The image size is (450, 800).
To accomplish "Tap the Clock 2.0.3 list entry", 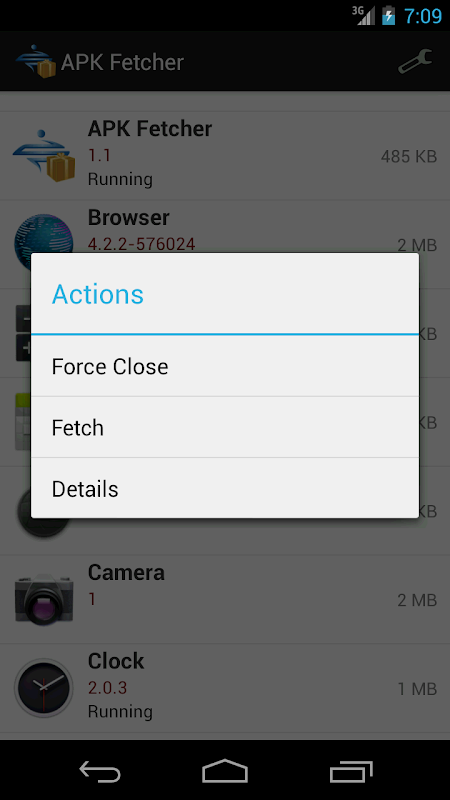I will (225, 688).
